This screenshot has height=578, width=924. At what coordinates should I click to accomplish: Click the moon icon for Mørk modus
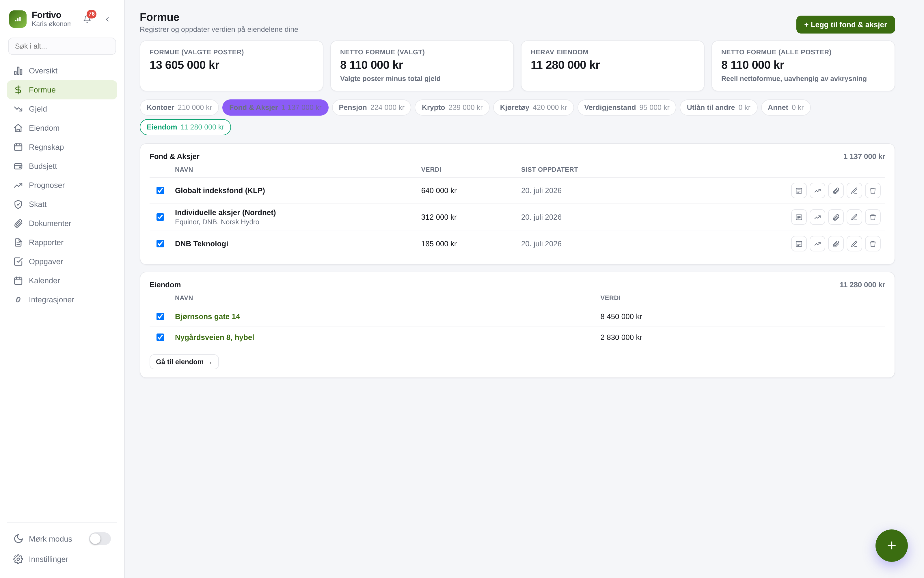[18, 539]
